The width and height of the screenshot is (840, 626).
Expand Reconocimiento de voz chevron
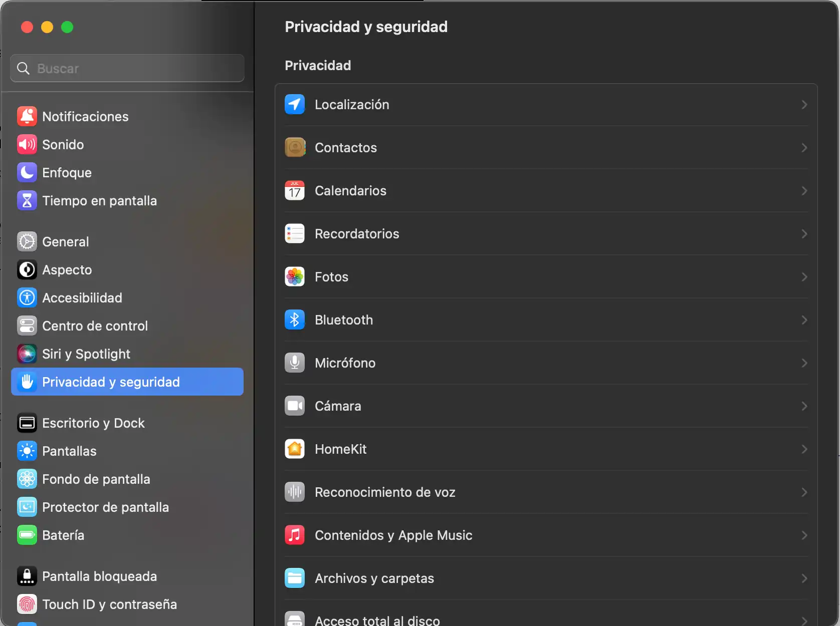tap(804, 492)
